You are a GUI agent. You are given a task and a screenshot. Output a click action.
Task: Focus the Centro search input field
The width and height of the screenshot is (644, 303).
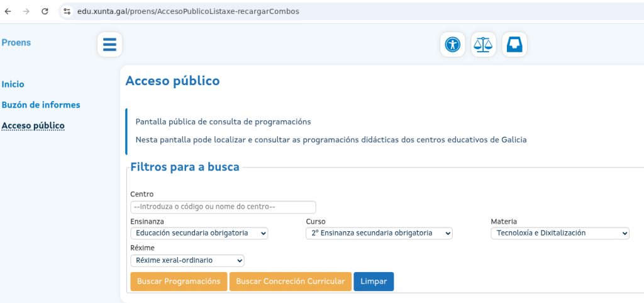(x=223, y=207)
